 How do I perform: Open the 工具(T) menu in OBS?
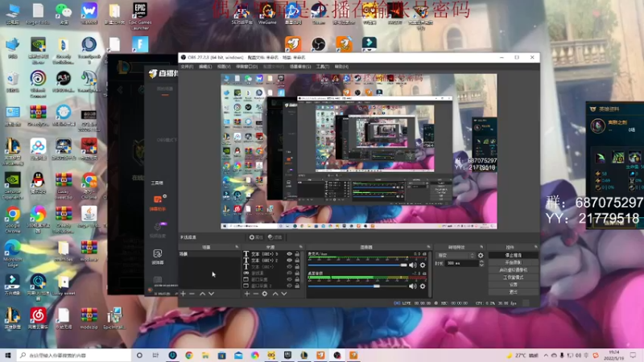(323, 67)
